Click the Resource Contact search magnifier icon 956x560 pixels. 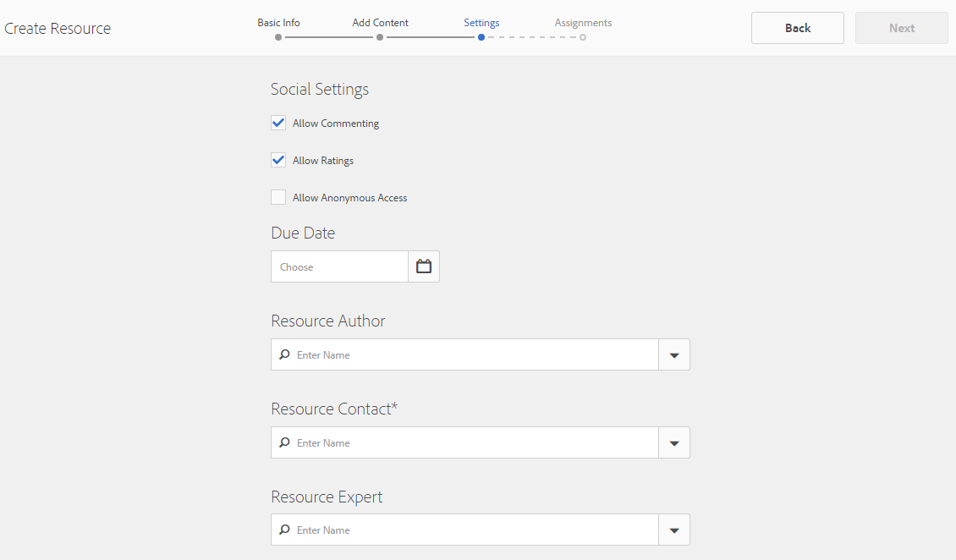285,442
